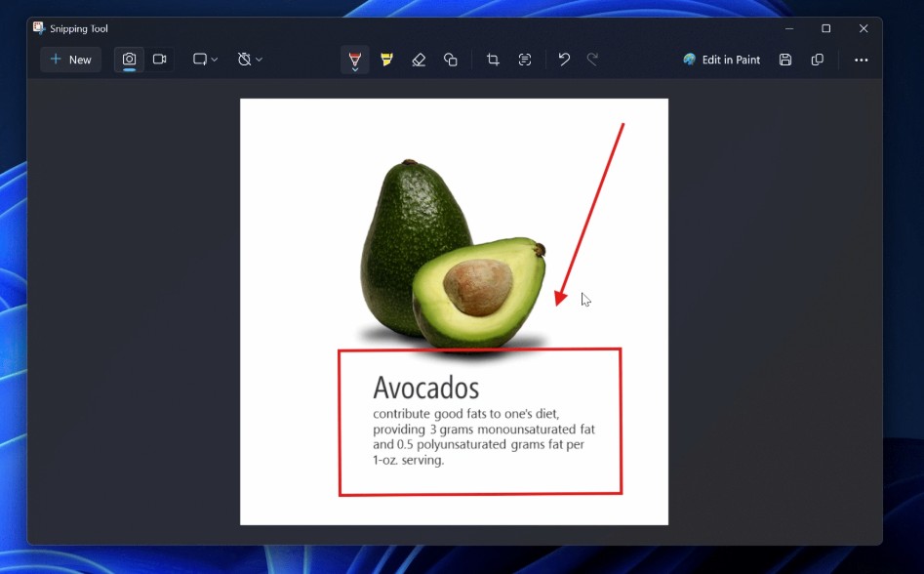The image size is (924, 574).
Task: Open the pen options chevron below the pen
Action: (355, 69)
